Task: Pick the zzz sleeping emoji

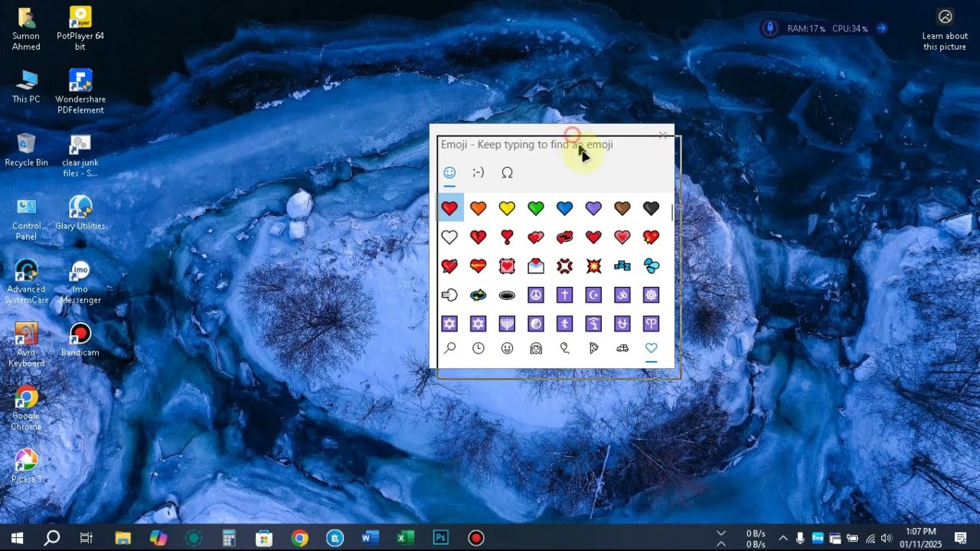Action: (x=622, y=266)
